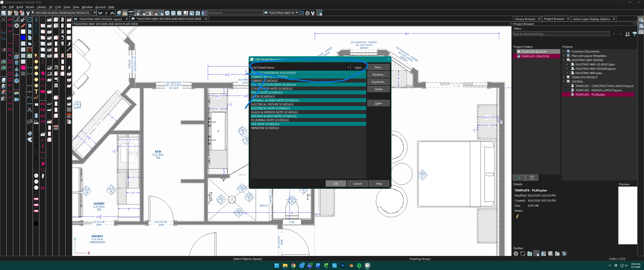The image size is (644, 270).
Task: Click the OFF toolbar button
Action: 10,109
